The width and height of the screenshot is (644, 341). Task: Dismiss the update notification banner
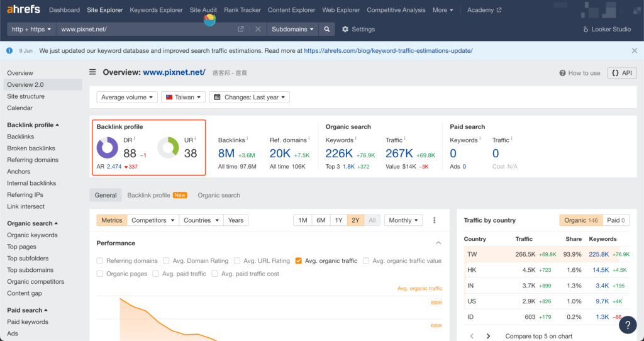[x=635, y=50]
